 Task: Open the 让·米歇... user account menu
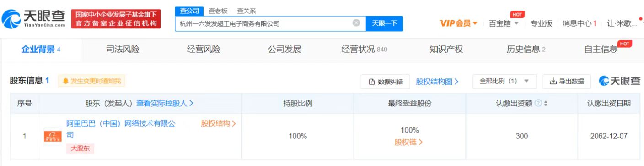[x=623, y=23]
